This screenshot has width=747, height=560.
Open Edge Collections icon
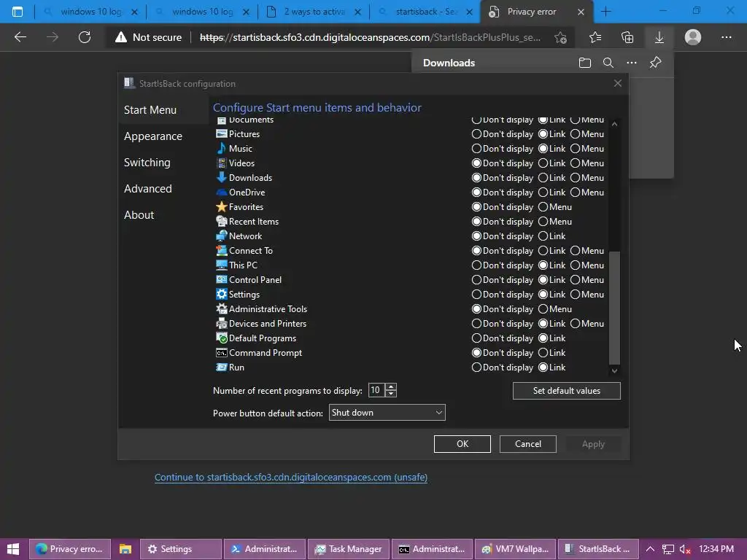click(x=627, y=37)
